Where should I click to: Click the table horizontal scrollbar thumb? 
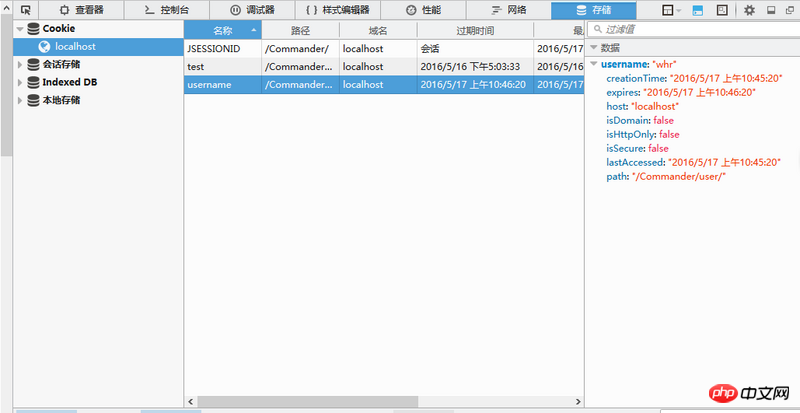[308, 402]
